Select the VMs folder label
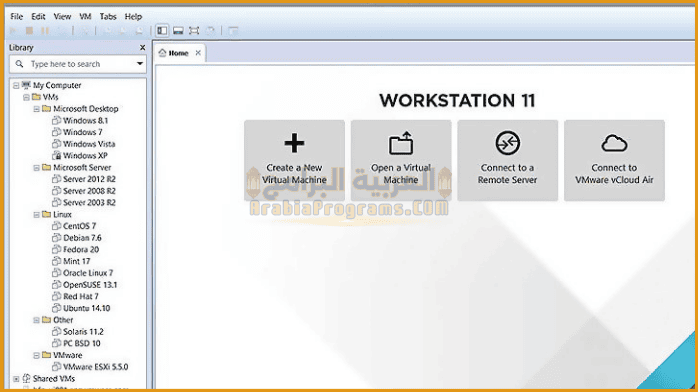This screenshot has width=698, height=392. [51, 97]
